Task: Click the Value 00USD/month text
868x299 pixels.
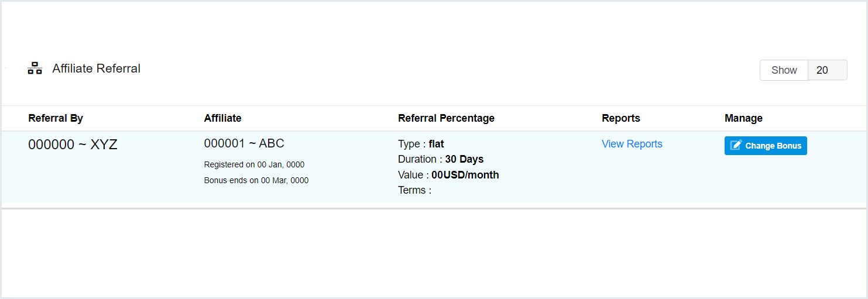Action: coord(465,174)
